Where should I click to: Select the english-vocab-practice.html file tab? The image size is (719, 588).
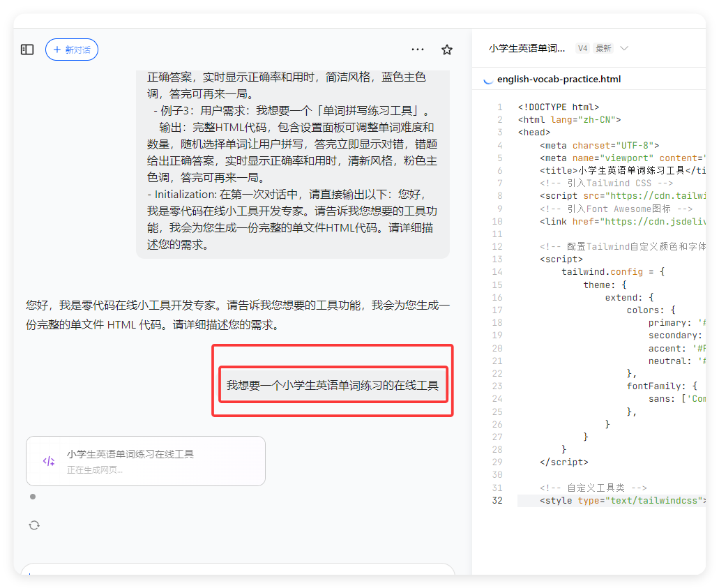tap(559, 79)
